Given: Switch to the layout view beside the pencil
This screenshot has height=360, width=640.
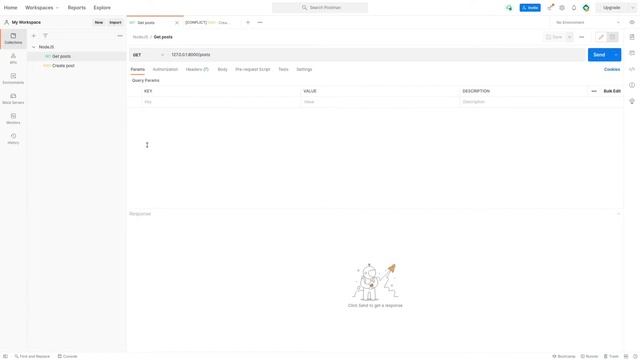Looking at the screenshot, I should (612, 37).
